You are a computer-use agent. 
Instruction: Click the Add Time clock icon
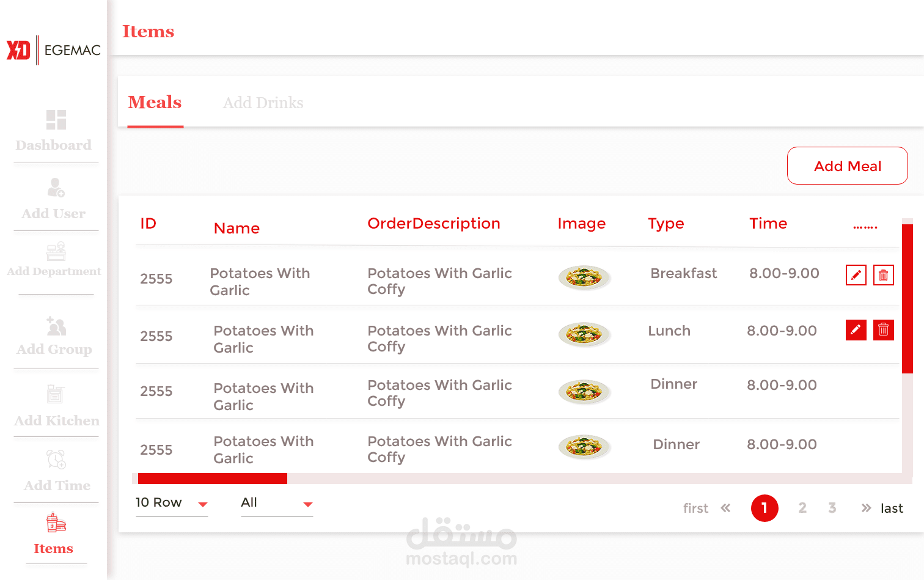tap(56, 459)
